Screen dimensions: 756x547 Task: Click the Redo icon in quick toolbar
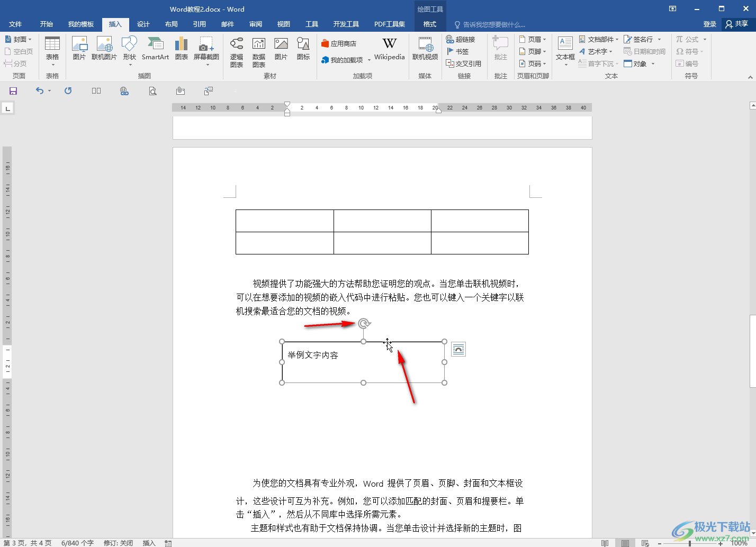point(68,91)
